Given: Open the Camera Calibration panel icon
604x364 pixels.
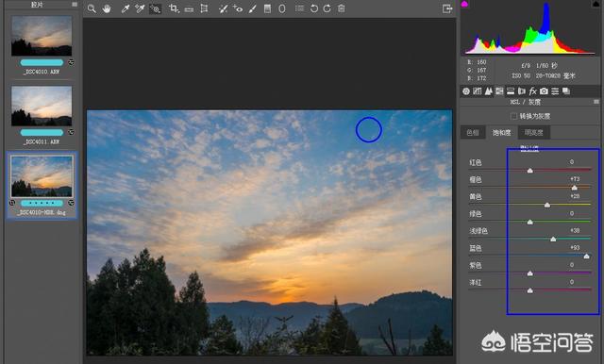Looking at the screenshot, I should (x=544, y=91).
